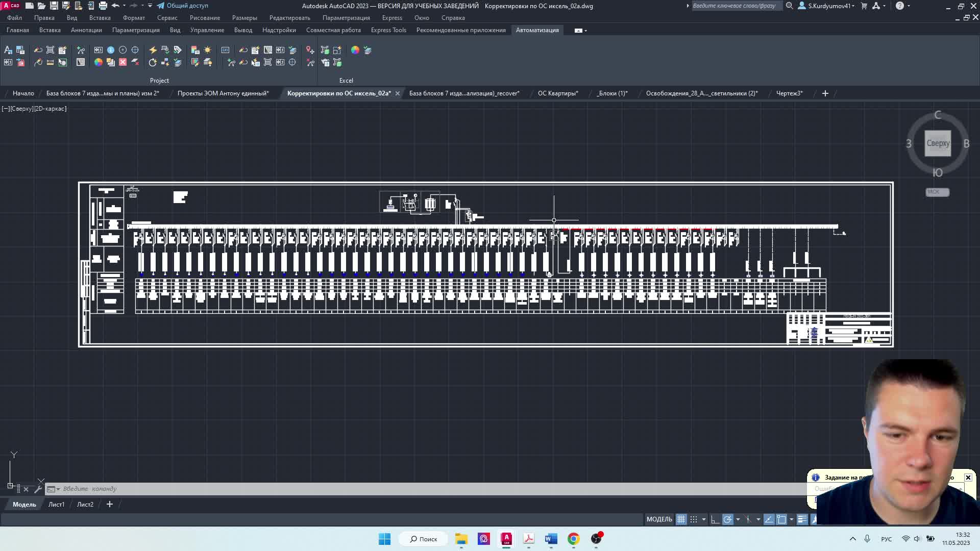
Task: Open the Autodesk App Store cart icon
Action: click(864, 6)
